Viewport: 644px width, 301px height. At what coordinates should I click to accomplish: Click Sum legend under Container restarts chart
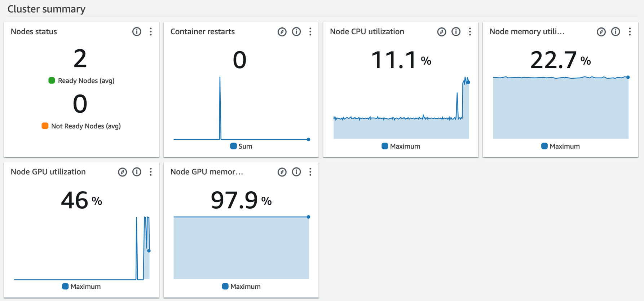click(x=241, y=146)
